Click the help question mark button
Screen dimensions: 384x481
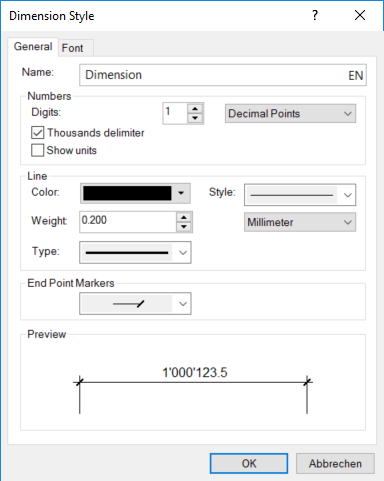tap(315, 15)
